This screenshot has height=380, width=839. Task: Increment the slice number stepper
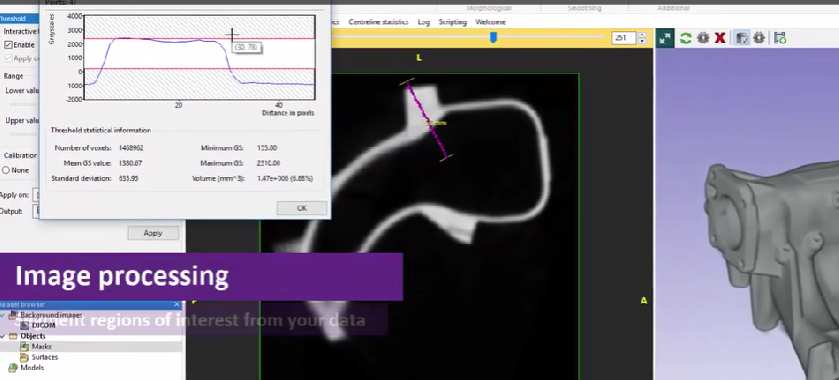[642, 35]
